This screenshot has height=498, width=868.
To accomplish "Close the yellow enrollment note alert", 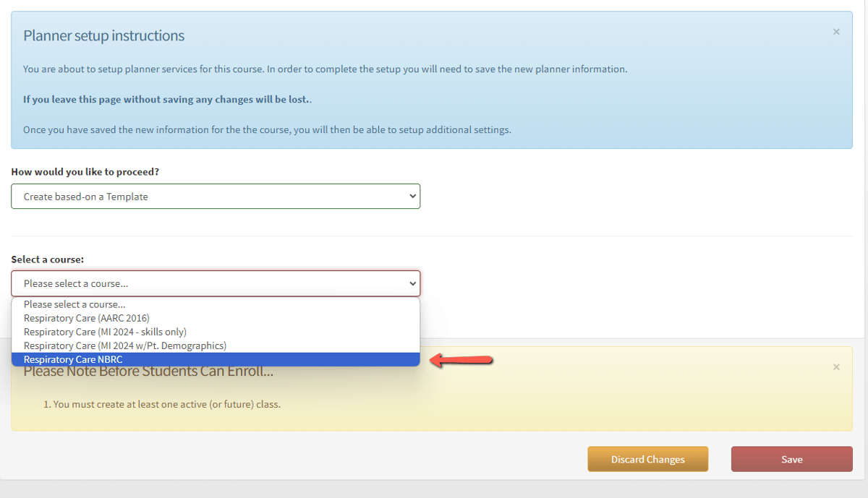I will (x=836, y=367).
